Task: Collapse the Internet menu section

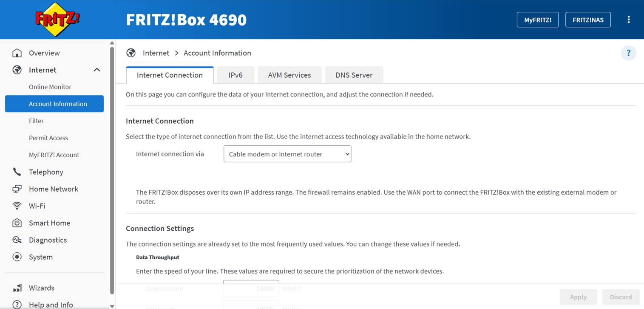Action: tap(97, 70)
